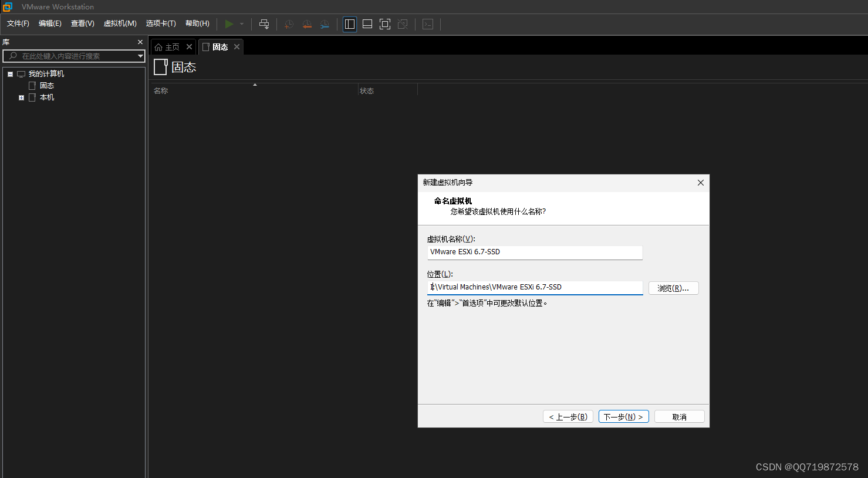The height and width of the screenshot is (478, 868).
Task: Click the folder icon beside 本机 in the tree
Action: [32, 97]
